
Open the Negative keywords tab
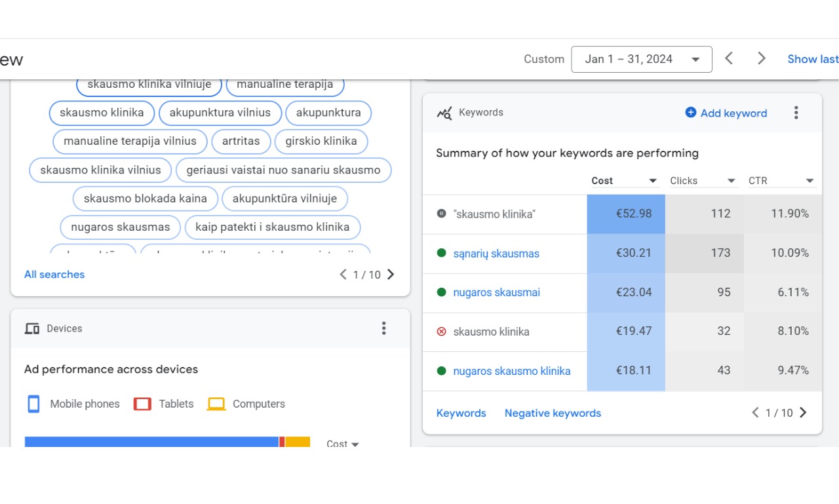[x=553, y=413]
